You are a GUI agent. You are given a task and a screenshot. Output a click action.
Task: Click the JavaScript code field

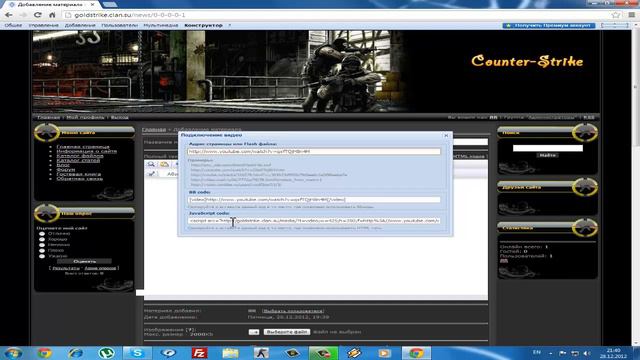pos(314,220)
